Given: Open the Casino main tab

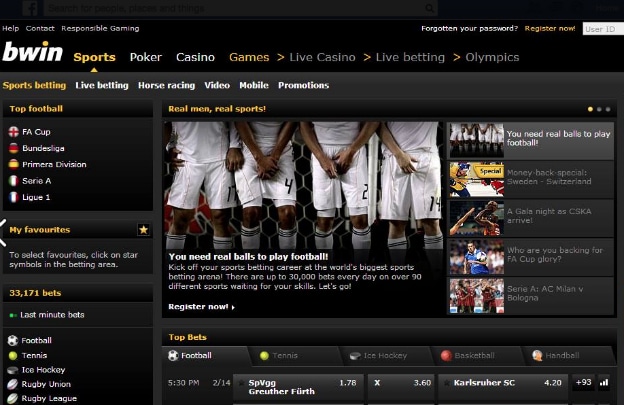Looking at the screenshot, I should tap(195, 57).
